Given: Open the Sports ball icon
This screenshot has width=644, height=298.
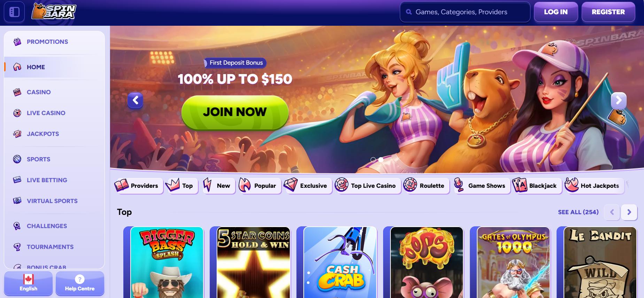Looking at the screenshot, I should click(x=17, y=159).
